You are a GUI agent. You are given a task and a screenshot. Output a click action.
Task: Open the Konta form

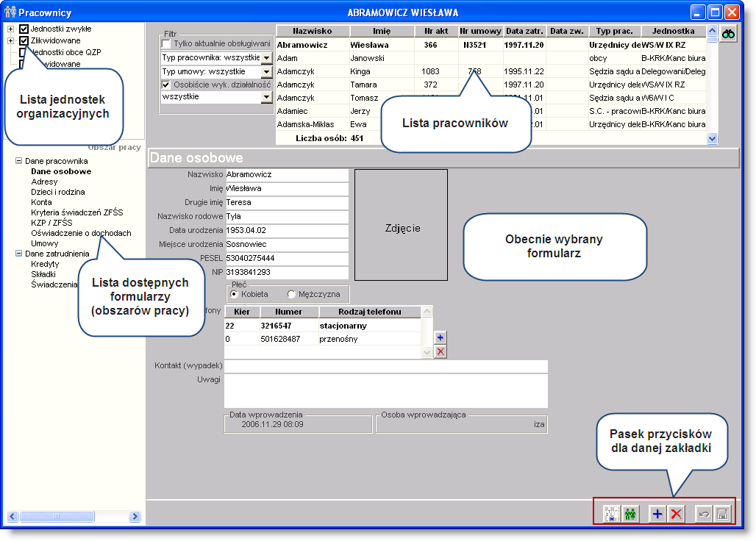41,202
